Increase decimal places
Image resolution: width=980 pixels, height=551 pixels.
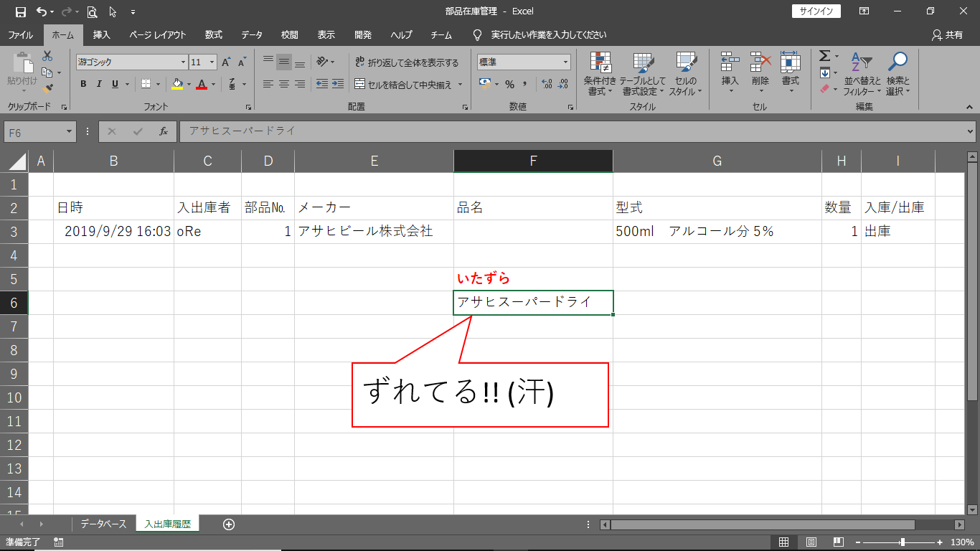pos(547,84)
